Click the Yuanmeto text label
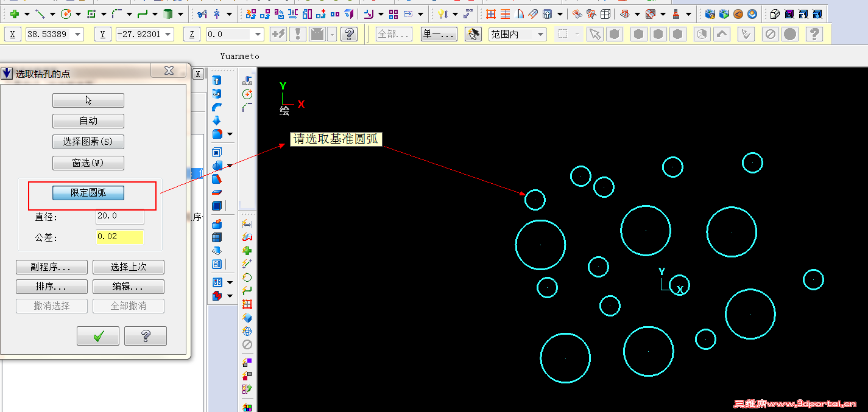The height and width of the screenshot is (412, 868). [x=239, y=56]
